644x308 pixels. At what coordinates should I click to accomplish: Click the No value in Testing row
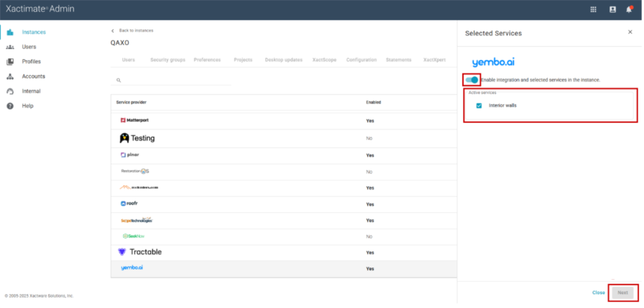369,138
